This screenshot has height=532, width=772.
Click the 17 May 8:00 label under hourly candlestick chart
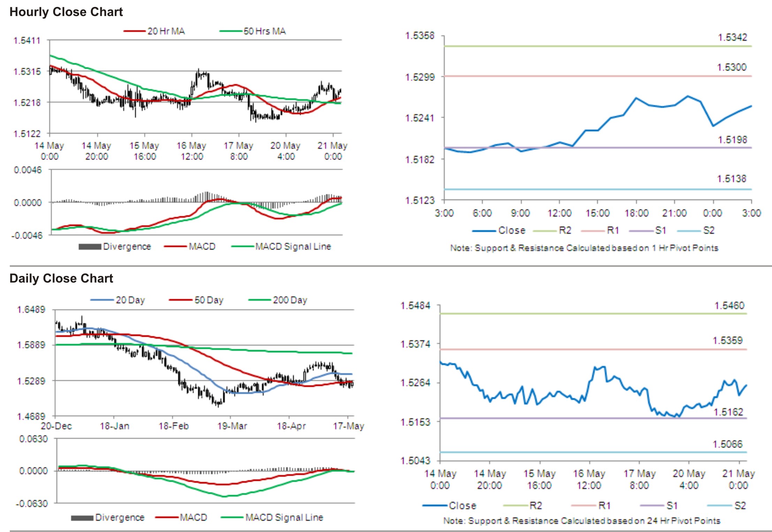point(239,151)
